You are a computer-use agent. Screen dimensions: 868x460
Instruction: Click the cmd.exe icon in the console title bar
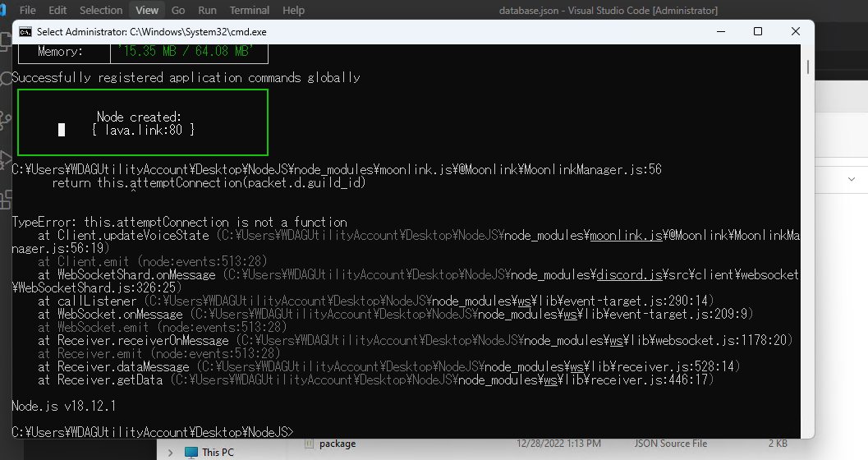tap(25, 32)
